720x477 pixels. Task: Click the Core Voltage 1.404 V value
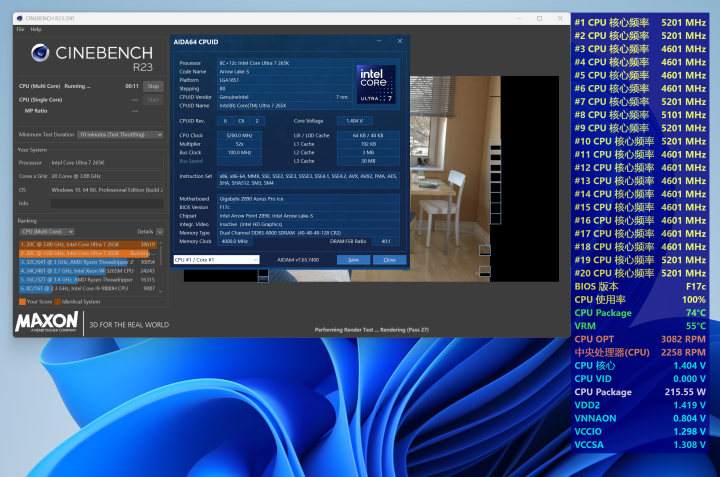point(354,121)
